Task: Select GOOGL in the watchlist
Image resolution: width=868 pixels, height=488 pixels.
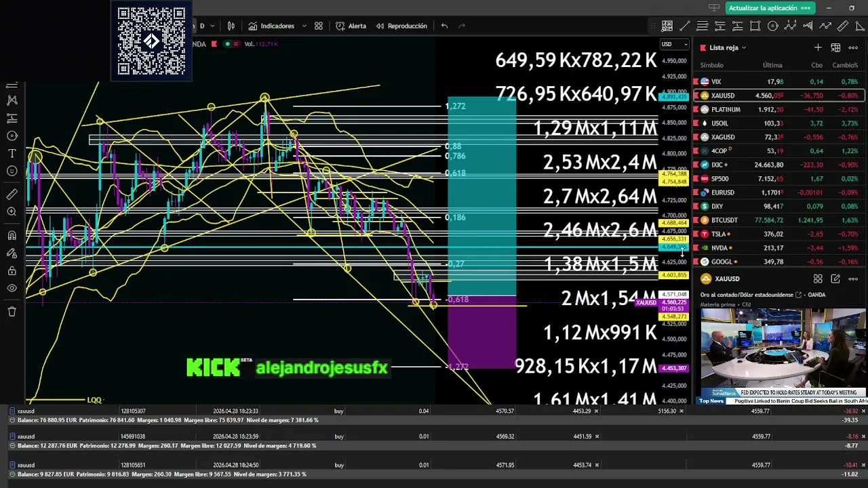Action: 779,262
